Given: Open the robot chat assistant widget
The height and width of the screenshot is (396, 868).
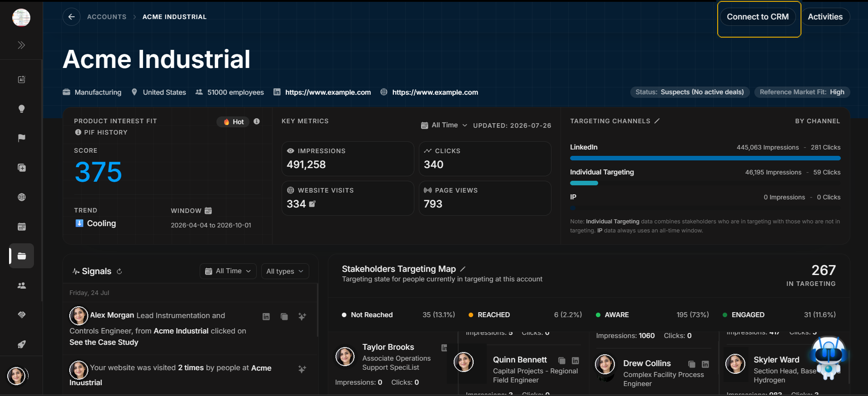Looking at the screenshot, I should pos(829,357).
